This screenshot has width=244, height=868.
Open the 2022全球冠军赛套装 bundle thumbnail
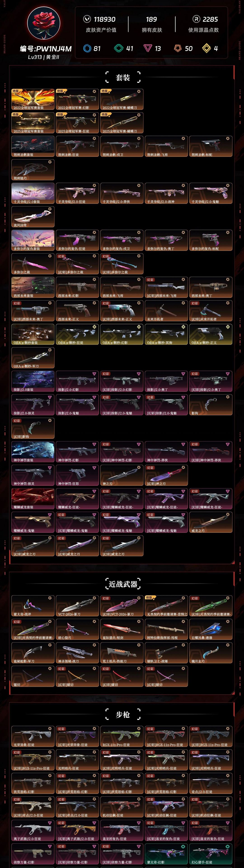click(33, 99)
